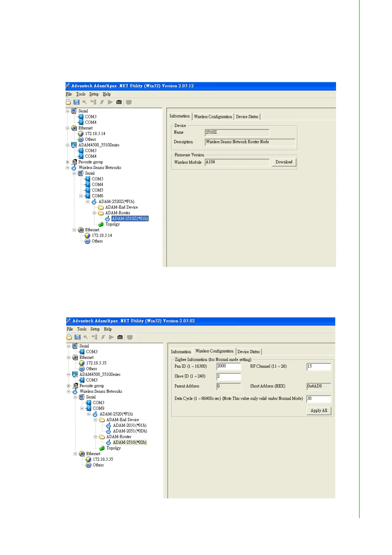This screenshot has width=392, height=555.
Task: Click the node icon beside ADAM-2031(*01h)
Action: [108, 425]
